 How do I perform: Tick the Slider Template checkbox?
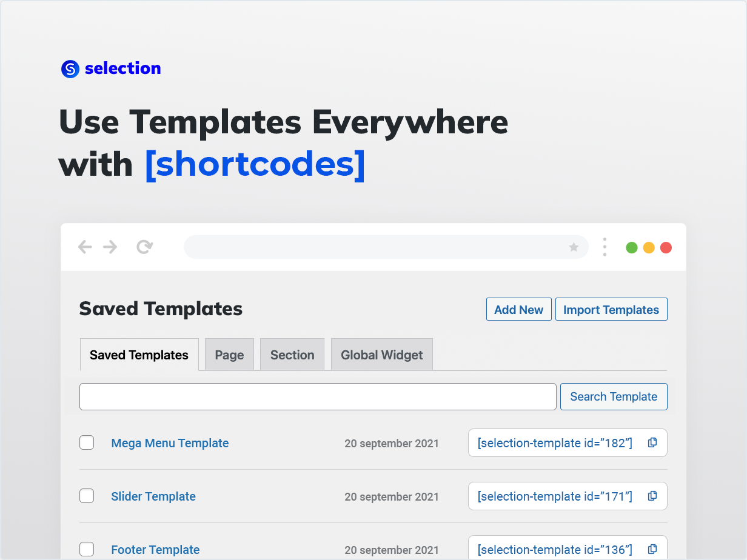[x=87, y=496]
